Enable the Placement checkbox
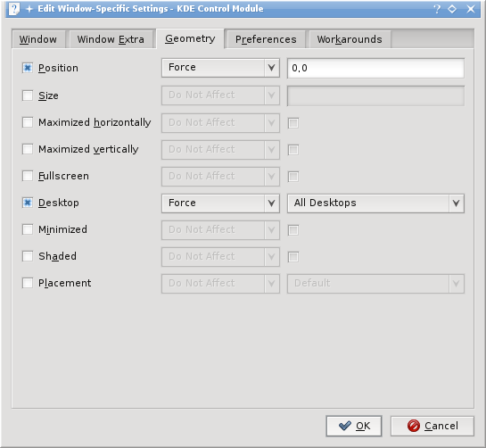Viewport: 486px width, 448px height. (x=28, y=283)
